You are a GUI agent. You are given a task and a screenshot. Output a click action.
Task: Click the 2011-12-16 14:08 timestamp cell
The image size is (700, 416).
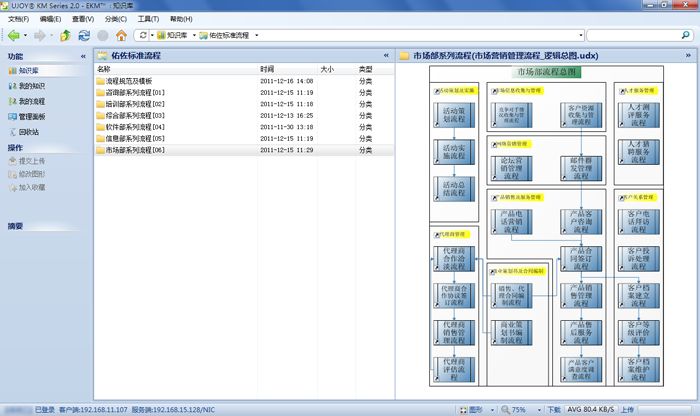coord(287,81)
